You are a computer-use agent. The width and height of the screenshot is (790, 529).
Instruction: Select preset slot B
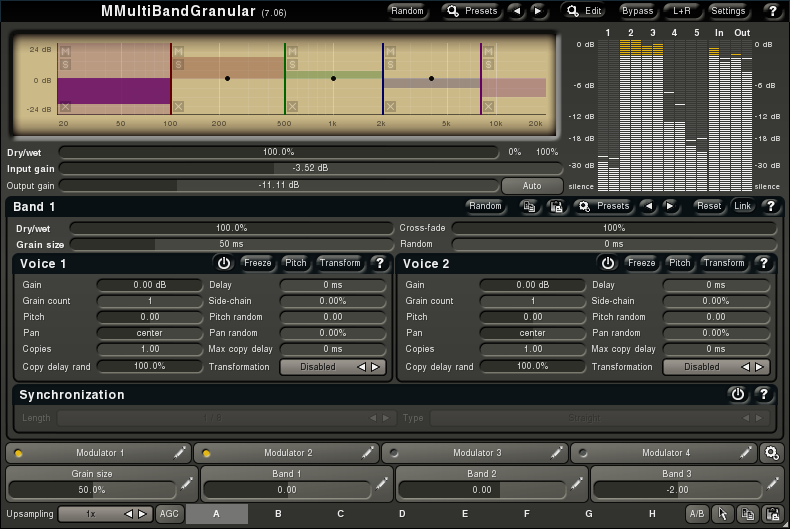tap(278, 514)
